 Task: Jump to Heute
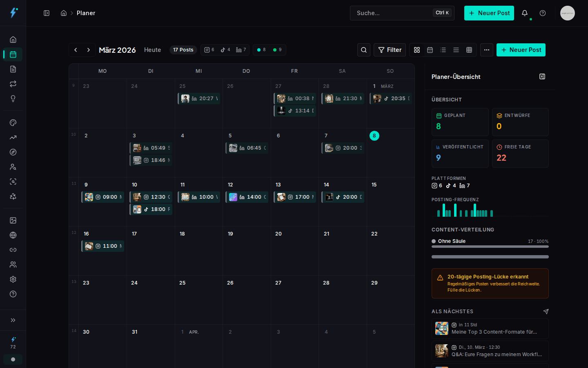click(x=152, y=50)
